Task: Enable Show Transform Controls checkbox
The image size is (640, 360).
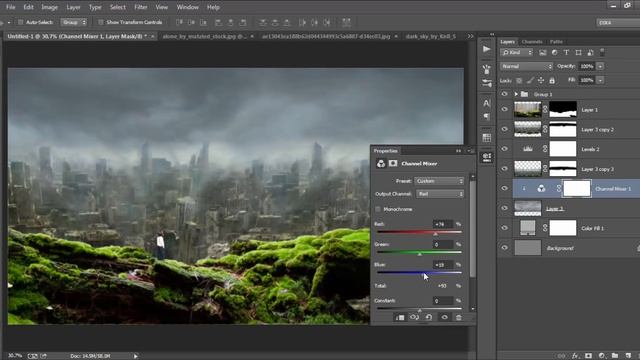Action: click(100, 22)
